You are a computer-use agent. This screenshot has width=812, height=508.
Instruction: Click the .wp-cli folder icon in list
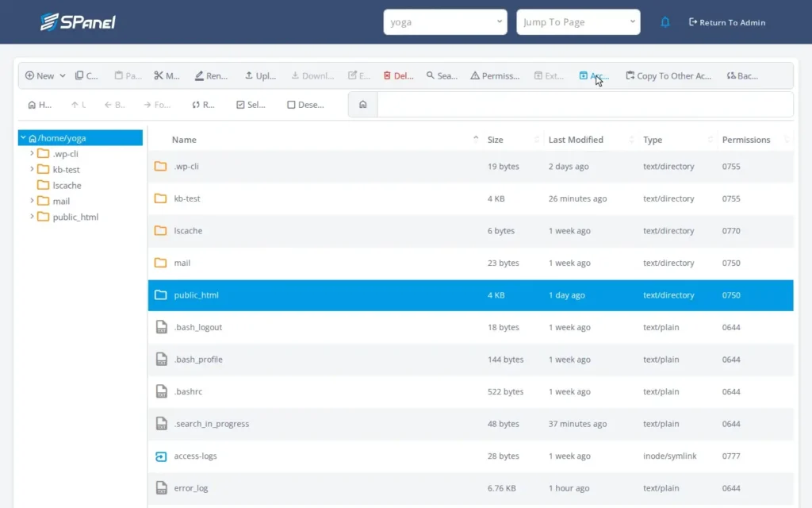coord(160,166)
